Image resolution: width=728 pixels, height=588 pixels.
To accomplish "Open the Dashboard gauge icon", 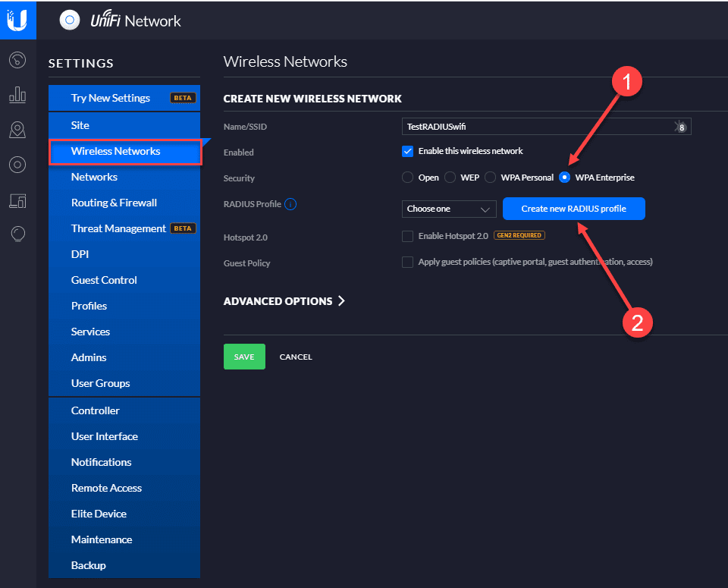I will point(17,60).
